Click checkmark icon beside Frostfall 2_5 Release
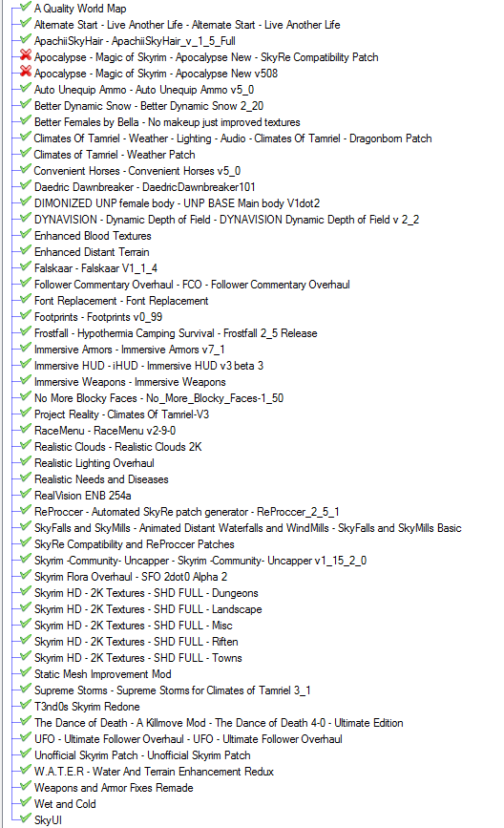Image resolution: width=504 pixels, height=828 pixels. pos(26,331)
